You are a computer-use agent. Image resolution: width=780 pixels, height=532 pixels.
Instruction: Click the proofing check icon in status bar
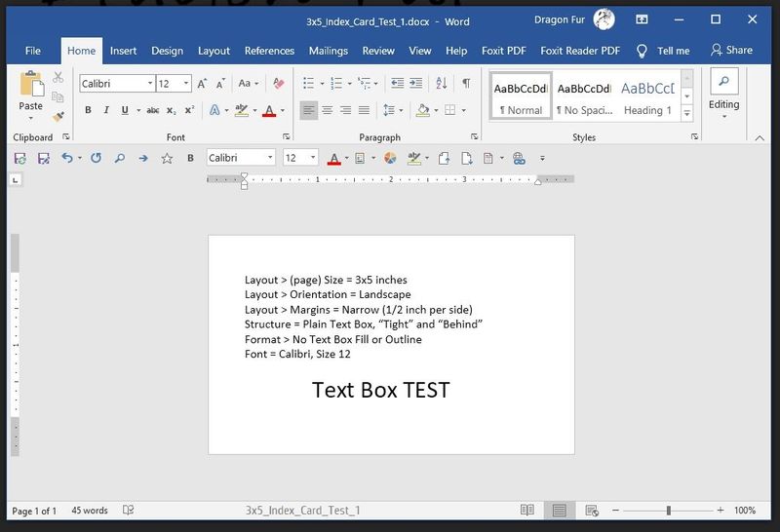coord(128,511)
